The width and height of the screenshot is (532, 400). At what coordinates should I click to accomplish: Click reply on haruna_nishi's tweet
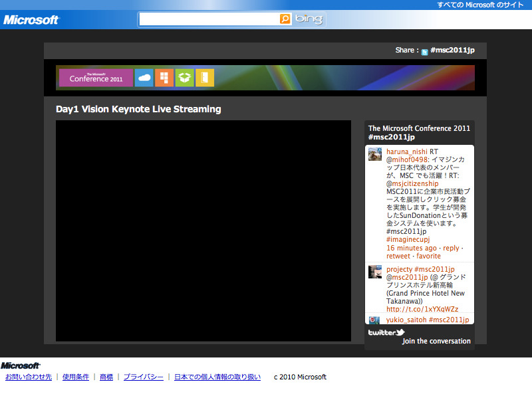coord(451,248)
